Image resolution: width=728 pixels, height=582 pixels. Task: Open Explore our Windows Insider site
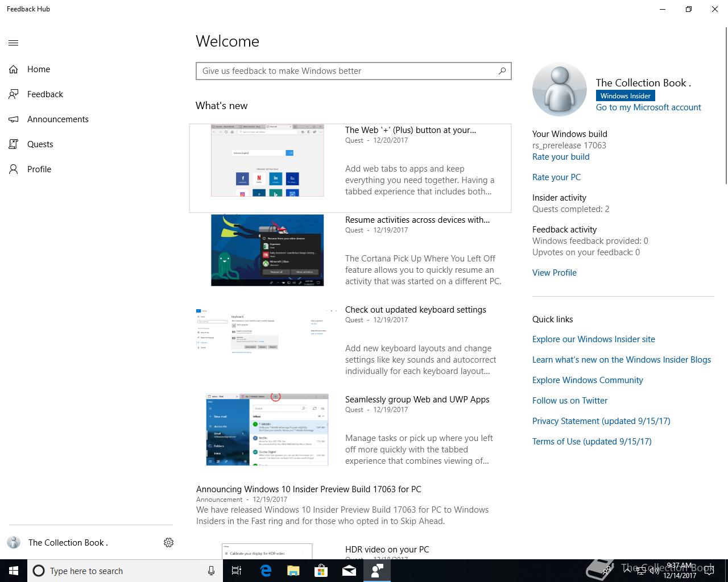[594, 339]
